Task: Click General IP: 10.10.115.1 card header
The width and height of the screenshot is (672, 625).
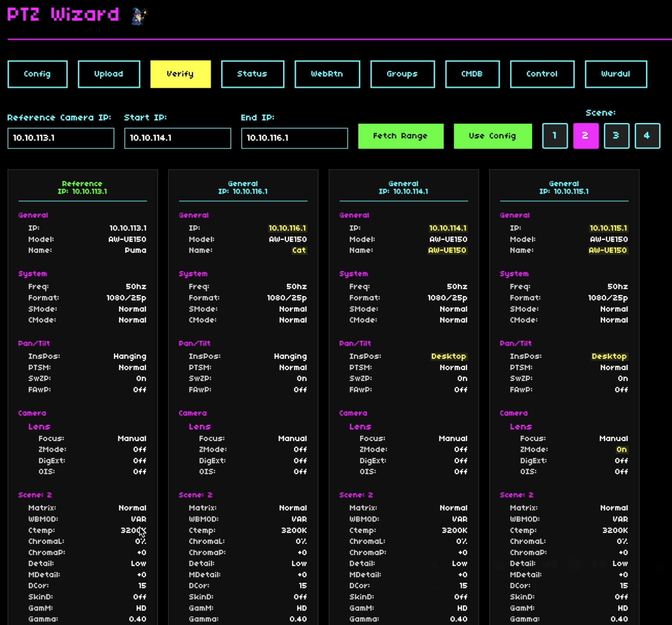Action: [564, 187]
